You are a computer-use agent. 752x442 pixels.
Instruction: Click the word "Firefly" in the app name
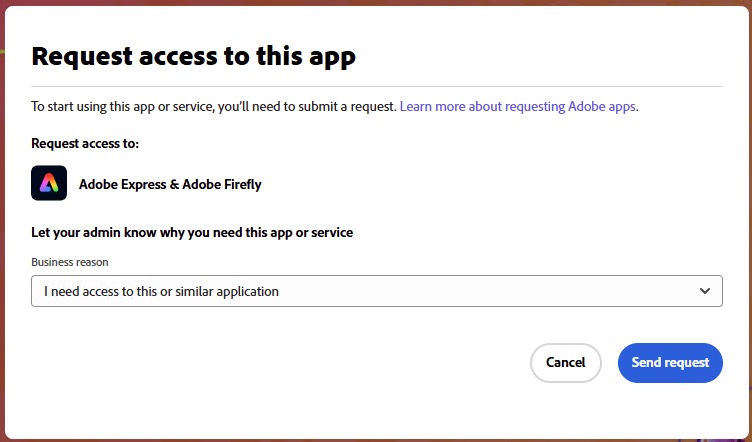(x=240, y=184)
